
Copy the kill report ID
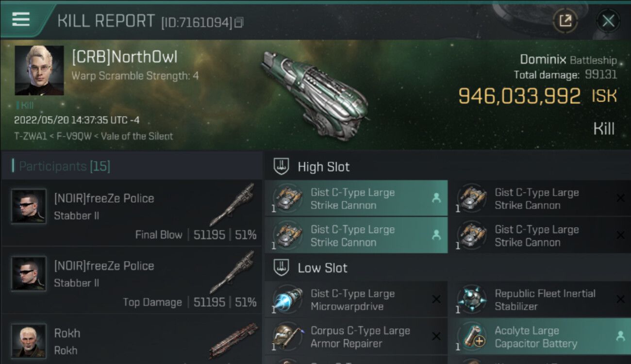pos(238,22)
